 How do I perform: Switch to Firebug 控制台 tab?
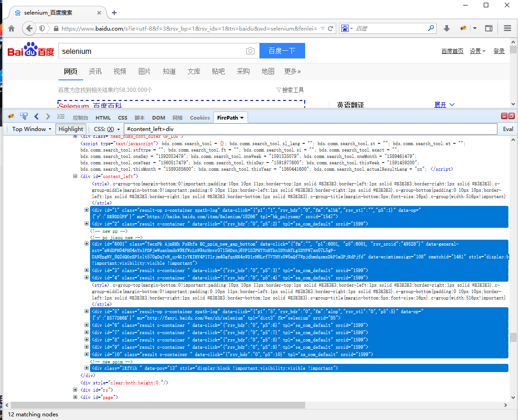pyautogui.click(x=80, y=117)
